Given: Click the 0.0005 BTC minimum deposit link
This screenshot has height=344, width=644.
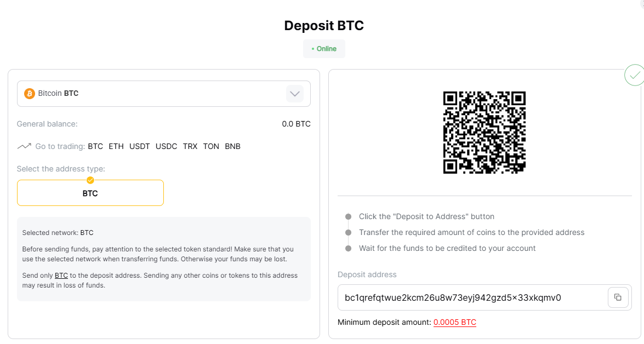Looking at the screenshot, I should tap(455, 322).
